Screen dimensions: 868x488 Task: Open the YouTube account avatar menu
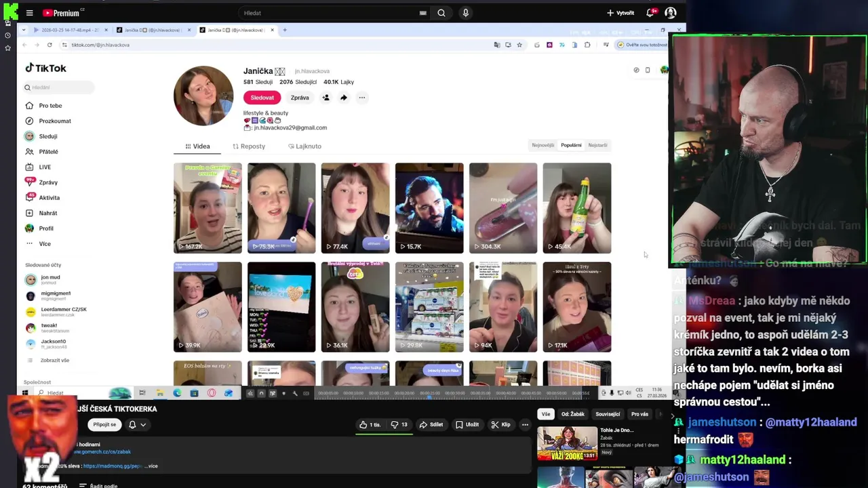point(671,13)
